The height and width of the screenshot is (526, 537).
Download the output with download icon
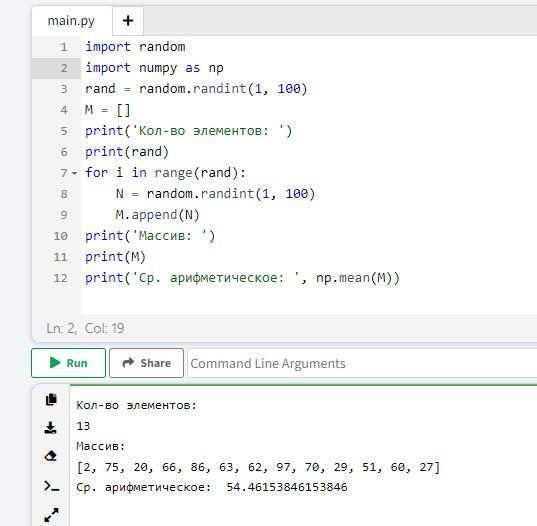[x=51, y=428]
